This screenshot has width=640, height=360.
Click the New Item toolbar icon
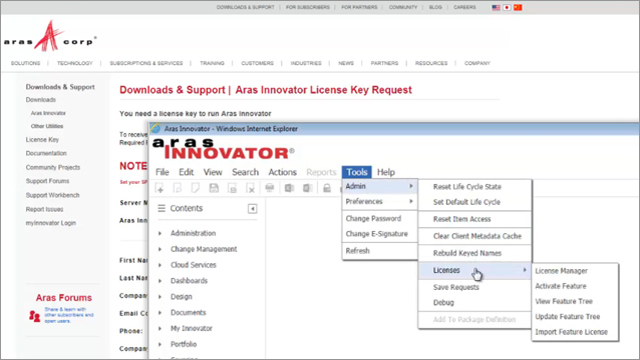(160, 188)
